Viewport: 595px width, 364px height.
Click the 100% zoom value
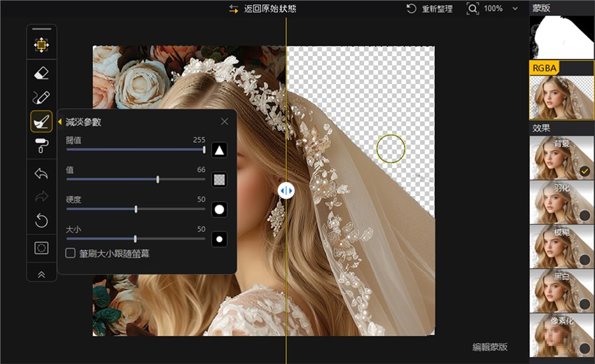[493, 8]
